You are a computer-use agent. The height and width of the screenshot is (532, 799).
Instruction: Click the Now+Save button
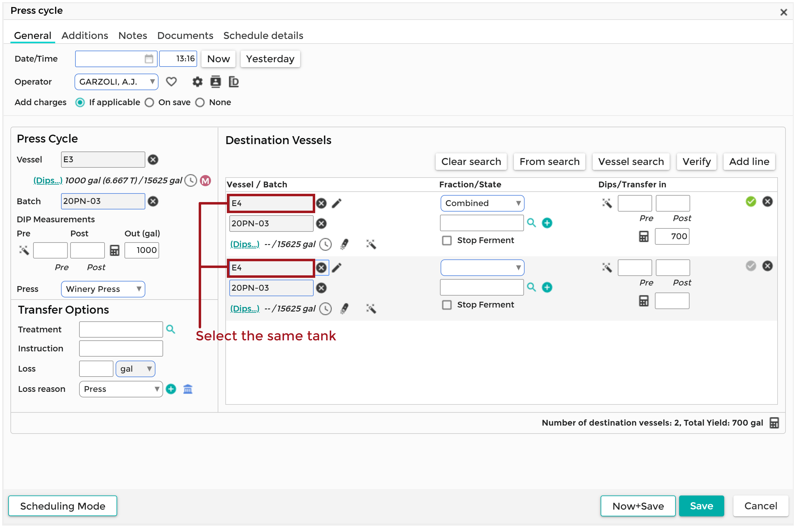[x=638, y=506]
